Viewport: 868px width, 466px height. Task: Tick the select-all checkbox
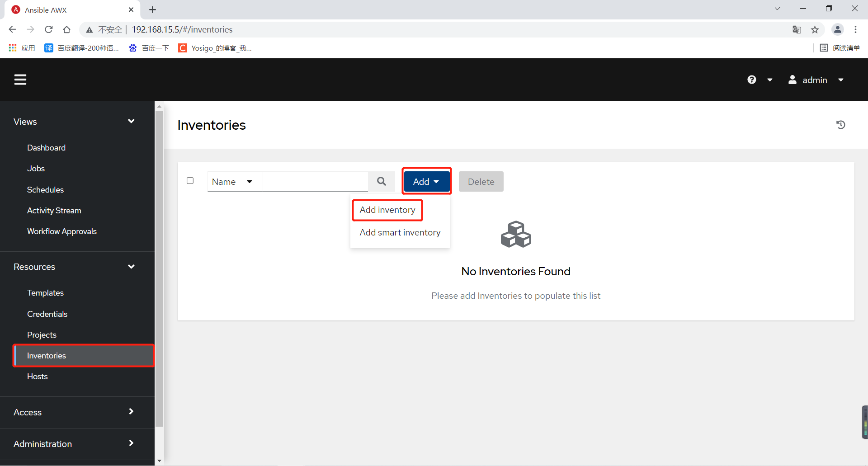[x=190, y=181]
